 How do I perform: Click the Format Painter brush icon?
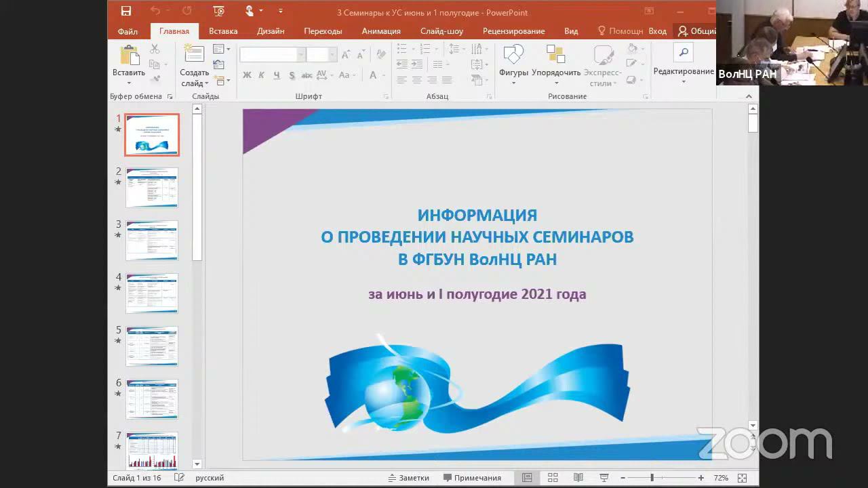pos(155,79)
